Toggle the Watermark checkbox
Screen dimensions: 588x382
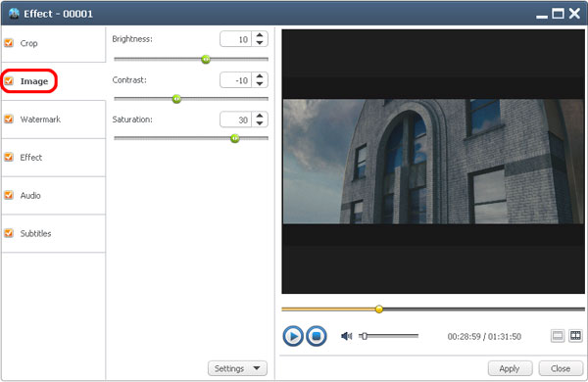pos(9,119)
